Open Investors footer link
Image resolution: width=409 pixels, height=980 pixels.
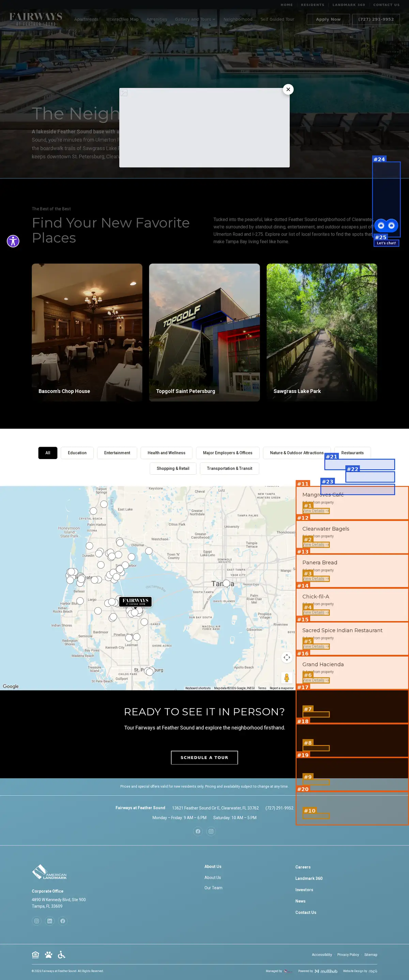304,890
